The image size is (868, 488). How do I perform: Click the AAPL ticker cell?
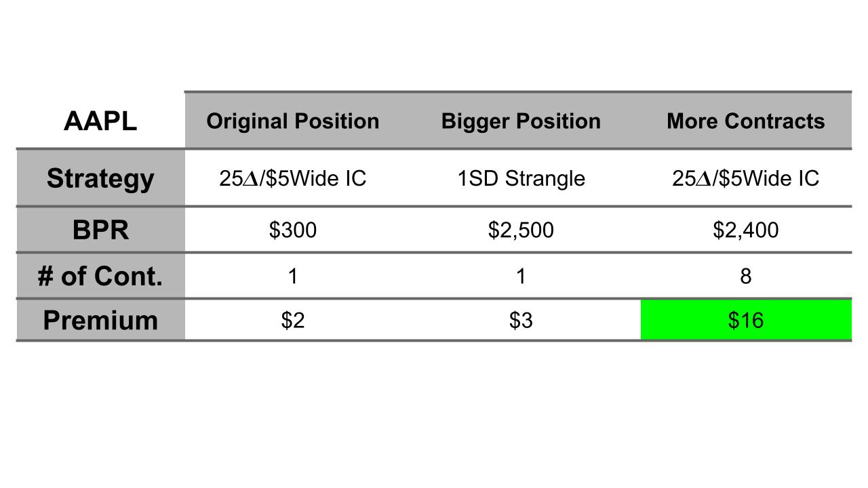100,121
